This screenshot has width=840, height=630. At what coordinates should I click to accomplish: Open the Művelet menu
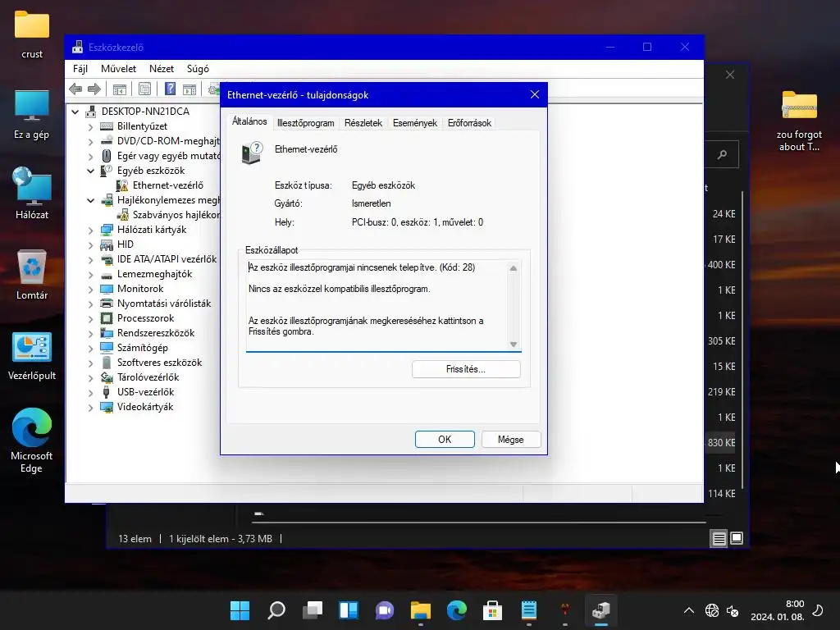118,69
